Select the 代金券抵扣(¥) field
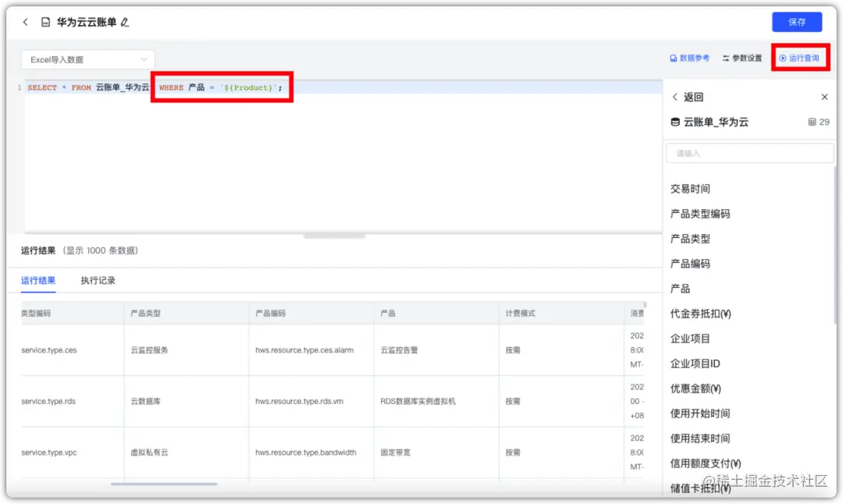This screenshot has height=504, width=843. [x=700, y=314]
